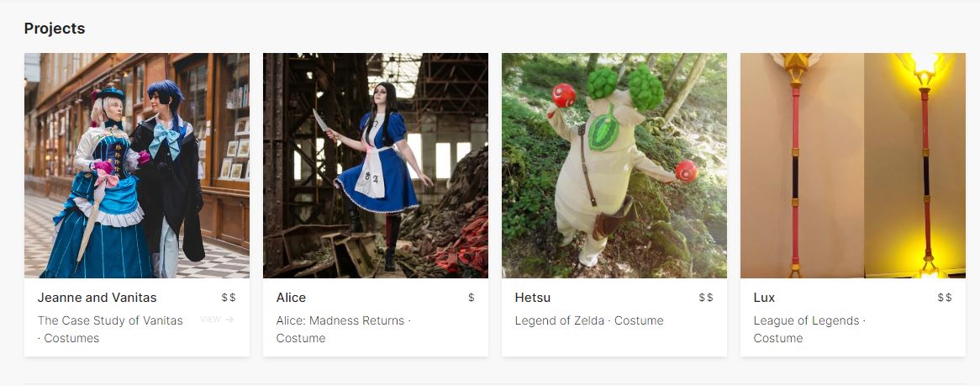The width and height of the screenshot is (980, 386).
Task: Click the Lux project title
Action: tap(764, 298)
